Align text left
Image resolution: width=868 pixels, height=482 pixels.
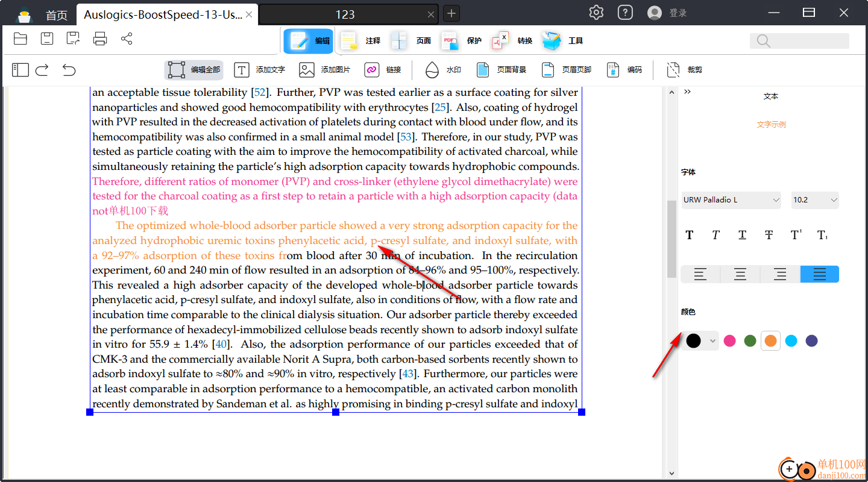700,274
